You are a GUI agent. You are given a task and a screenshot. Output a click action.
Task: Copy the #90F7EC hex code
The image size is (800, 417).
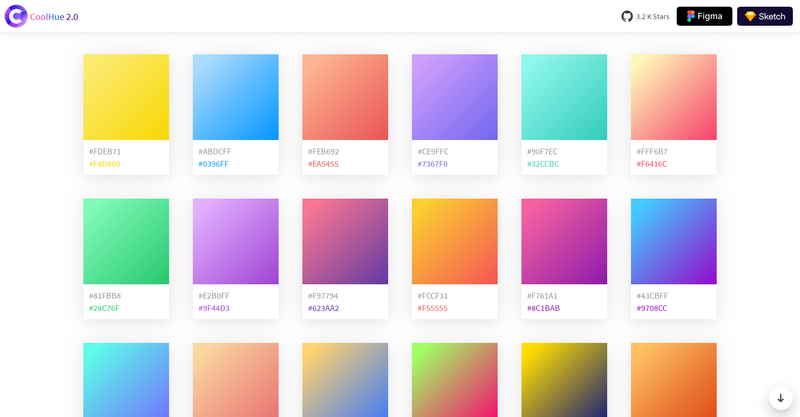[x=542, y=152]
